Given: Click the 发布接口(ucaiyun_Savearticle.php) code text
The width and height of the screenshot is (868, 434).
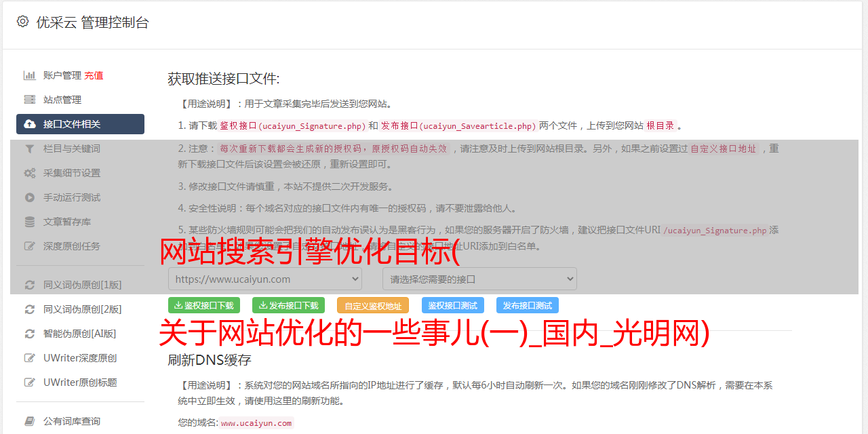Looking at the screenshot, I should [x=458, y=125].
